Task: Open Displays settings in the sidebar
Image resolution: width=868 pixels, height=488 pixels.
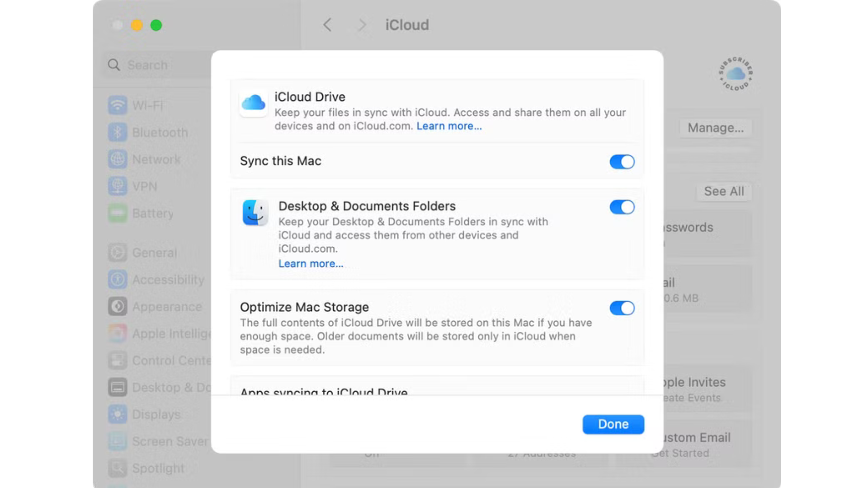Action: coord(156,414)
